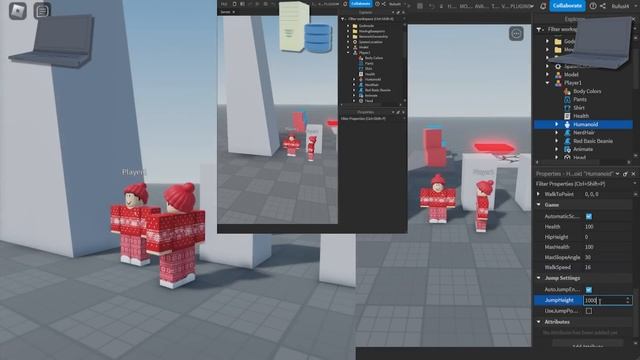Click the filter funnel icon in right Explorer
Screen dimensions: 640x360
pyautogui.click(x=539, y=29)
